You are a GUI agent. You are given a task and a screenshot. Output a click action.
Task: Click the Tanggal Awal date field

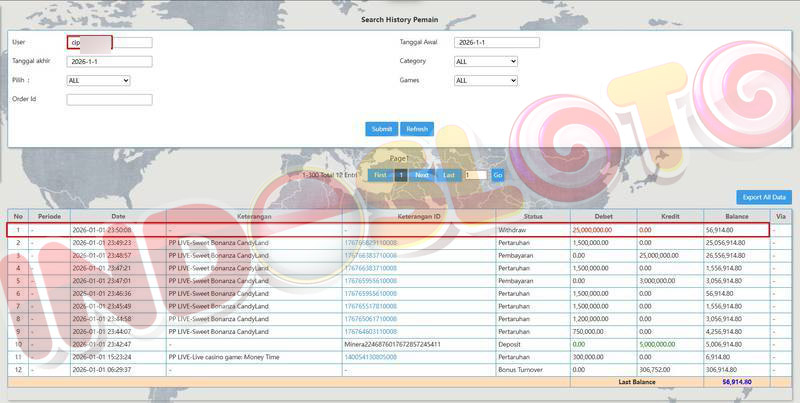[x=496, y=42]
